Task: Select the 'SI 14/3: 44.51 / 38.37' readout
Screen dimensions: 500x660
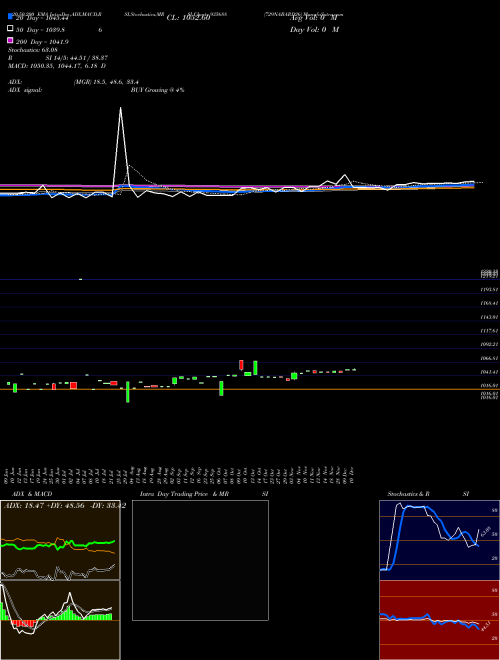Action: [77, 58]
